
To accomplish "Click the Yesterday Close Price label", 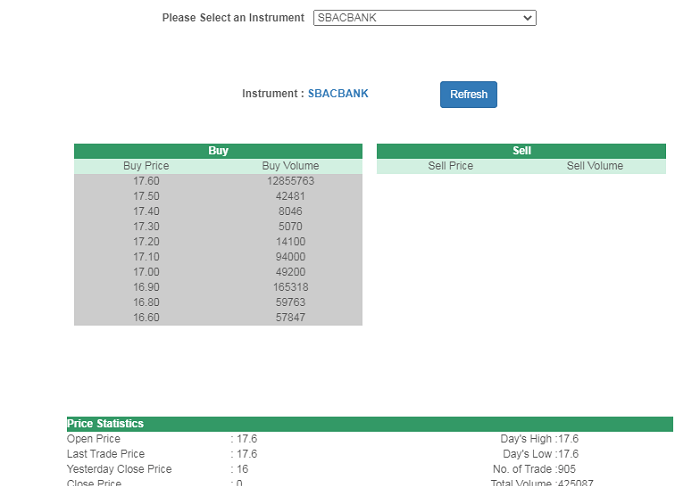I will [x=119, y=469].
